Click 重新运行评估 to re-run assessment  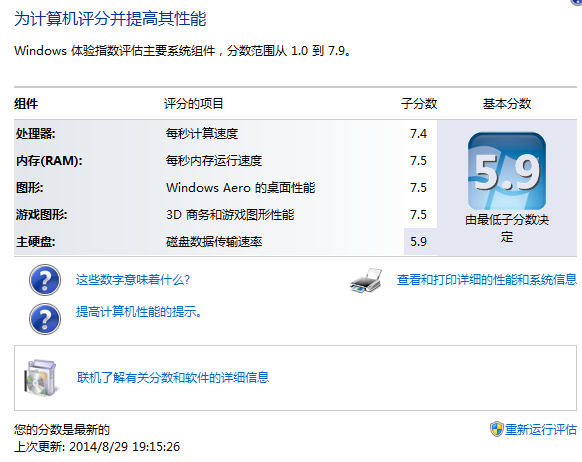[x=540, y=429]
